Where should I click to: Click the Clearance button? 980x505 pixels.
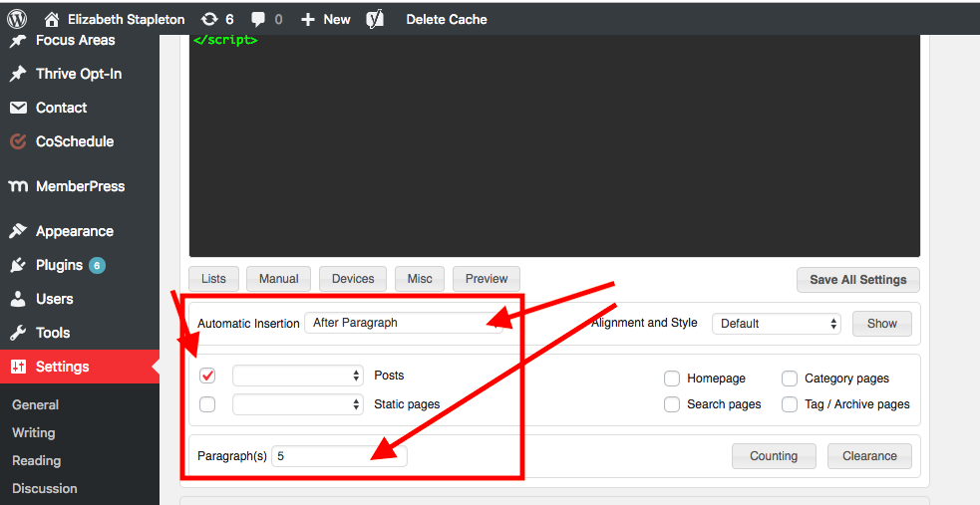coord(869,456)
